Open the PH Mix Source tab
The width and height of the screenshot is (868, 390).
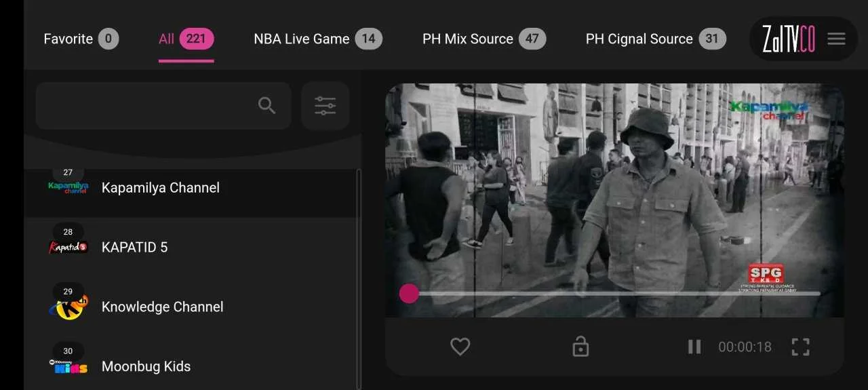pyautogui.click(x=484, y=39)
